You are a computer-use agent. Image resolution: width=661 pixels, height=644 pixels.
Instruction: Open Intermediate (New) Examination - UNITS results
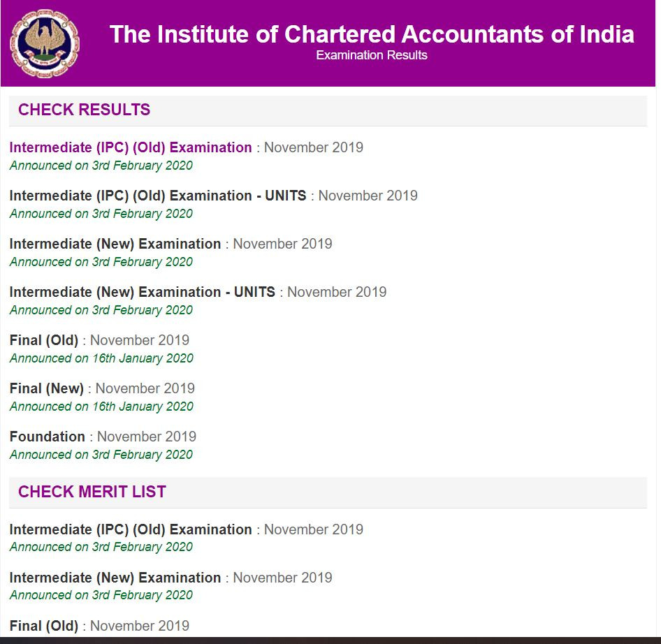click(143, 292)
